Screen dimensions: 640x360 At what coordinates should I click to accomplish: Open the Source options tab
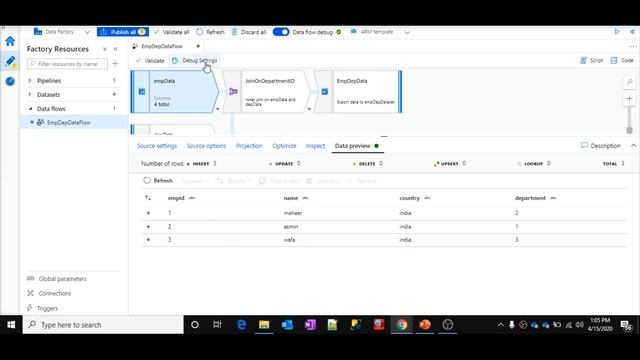206,146
